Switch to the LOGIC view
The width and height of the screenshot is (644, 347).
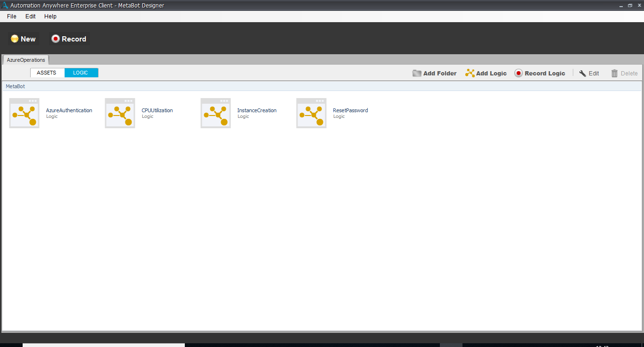point(81,73)
